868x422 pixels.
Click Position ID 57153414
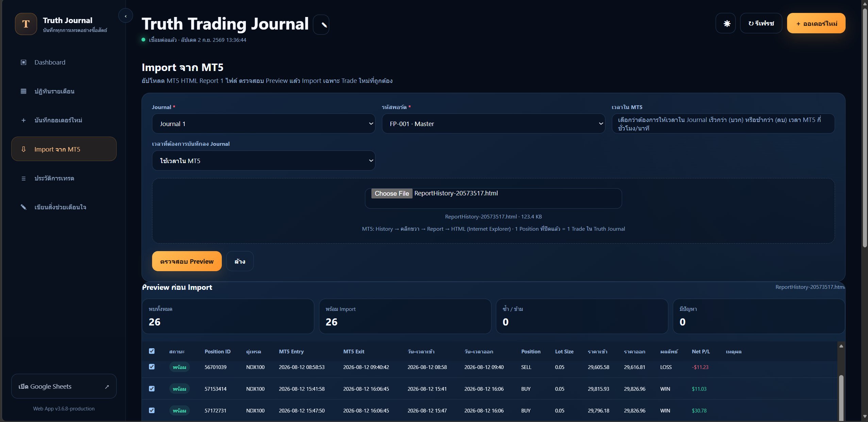[215, 389]
